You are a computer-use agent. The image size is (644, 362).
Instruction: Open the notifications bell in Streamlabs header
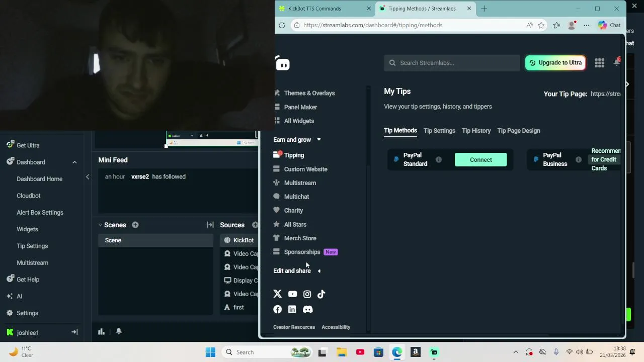pos(617,62)
